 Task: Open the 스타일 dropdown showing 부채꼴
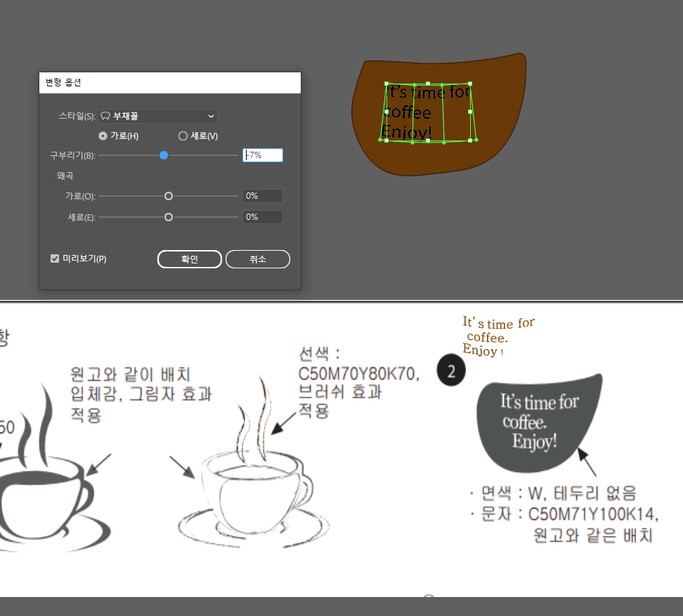click(157, 116)
